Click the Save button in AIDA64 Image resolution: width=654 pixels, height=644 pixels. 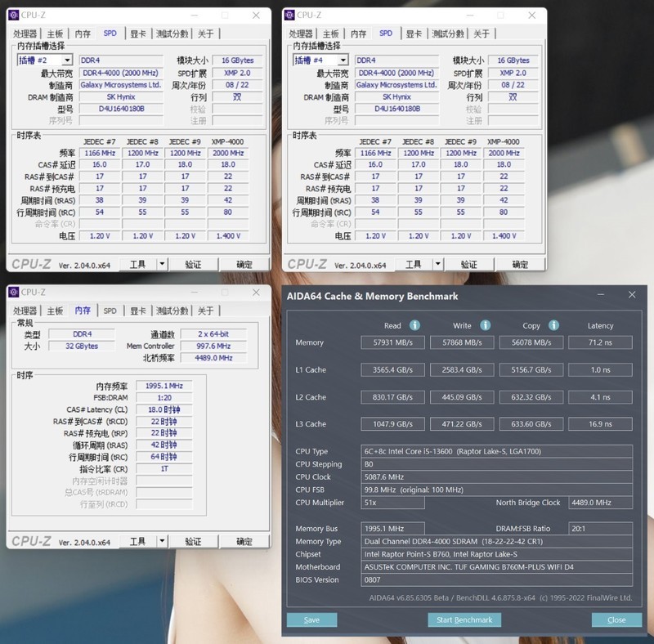[311, 619]
